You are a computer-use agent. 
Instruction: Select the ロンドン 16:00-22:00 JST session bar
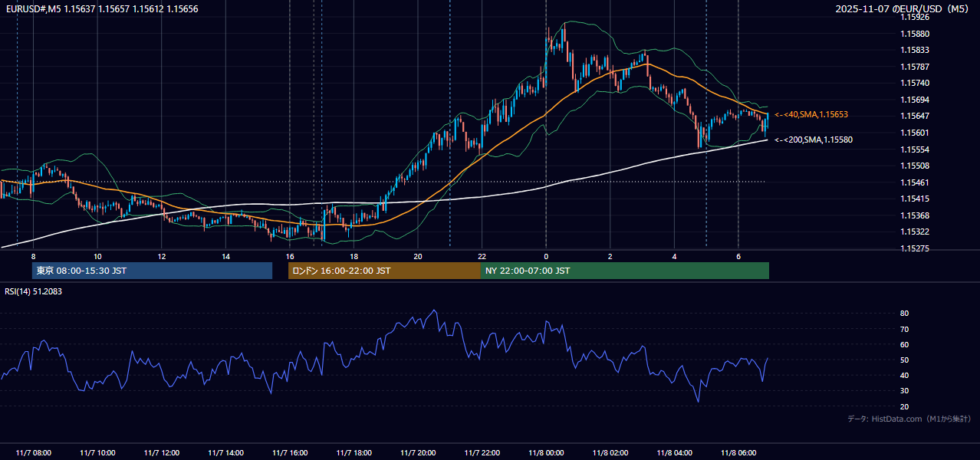click(384, 271)
